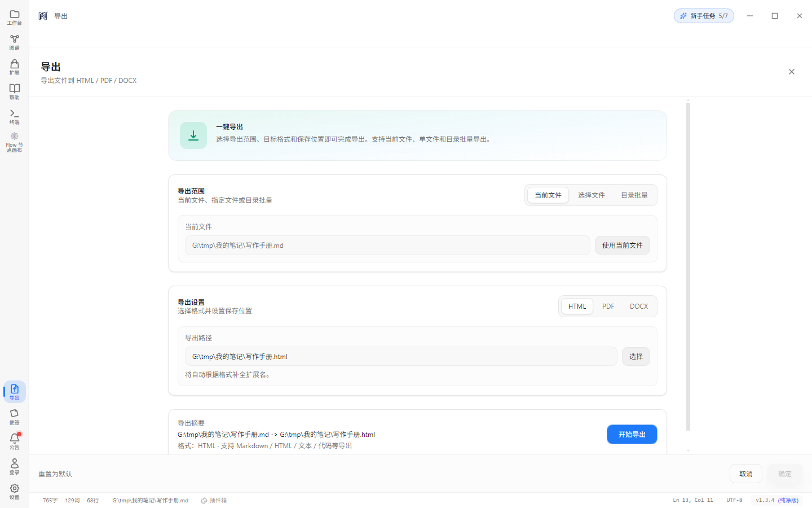Select the 当前文件 scope option
Viewport: 812px width, 508px height.
[548, 195]
